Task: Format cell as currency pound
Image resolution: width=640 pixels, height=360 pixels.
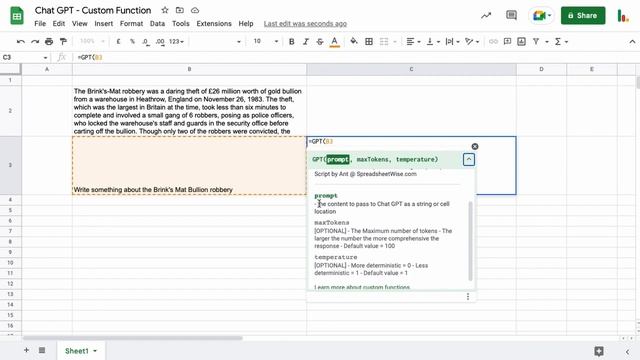Action: point(118,42)
